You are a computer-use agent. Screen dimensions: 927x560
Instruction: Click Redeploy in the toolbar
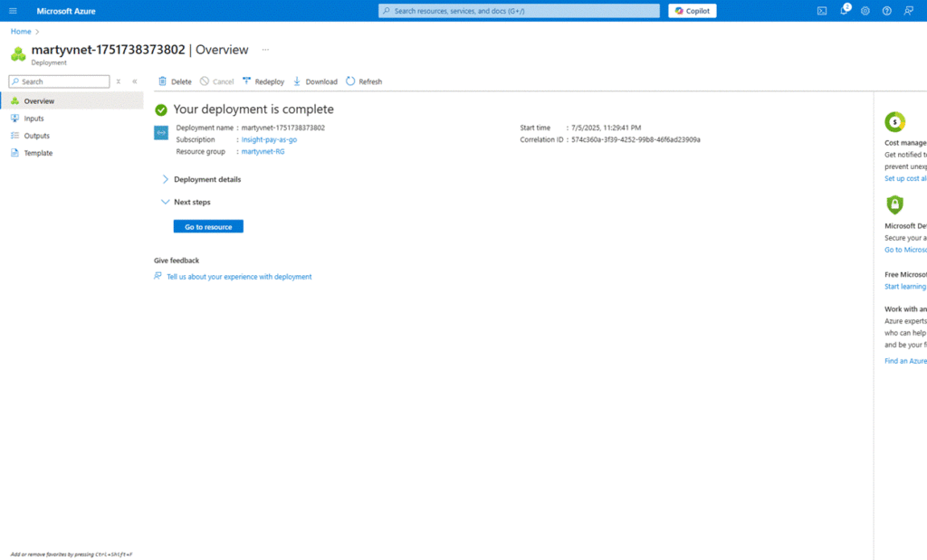point(263,81)
